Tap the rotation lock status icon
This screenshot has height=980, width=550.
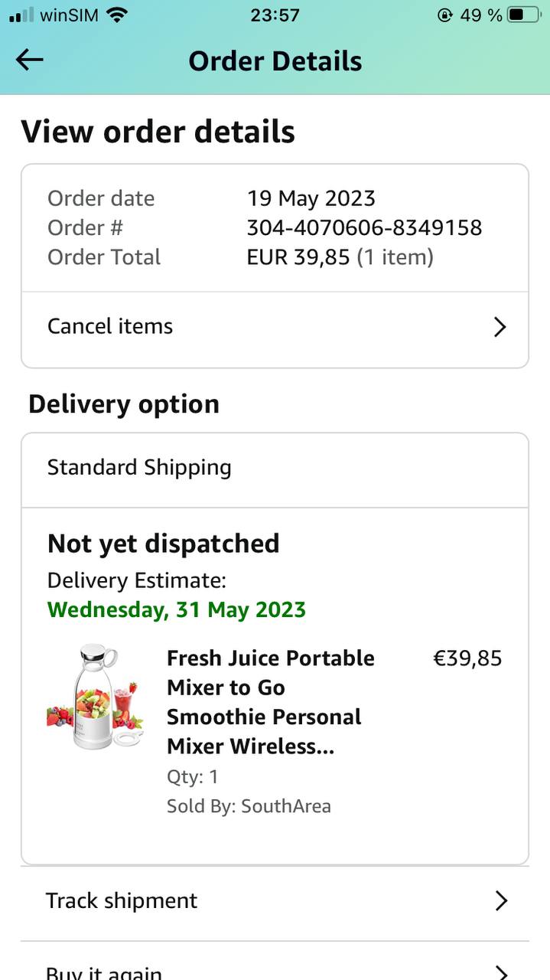tap(445, 15)
